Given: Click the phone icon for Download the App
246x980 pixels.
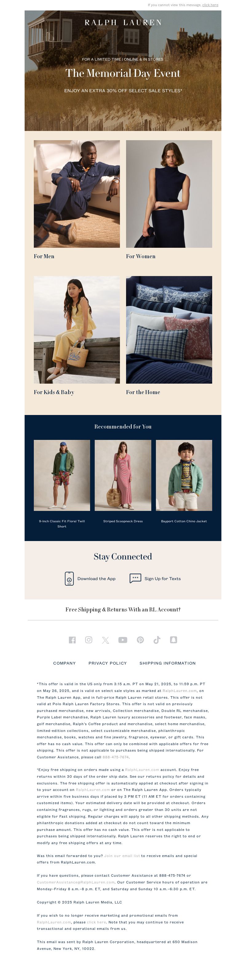Looking at the screenshot, I should pos(69,579).
